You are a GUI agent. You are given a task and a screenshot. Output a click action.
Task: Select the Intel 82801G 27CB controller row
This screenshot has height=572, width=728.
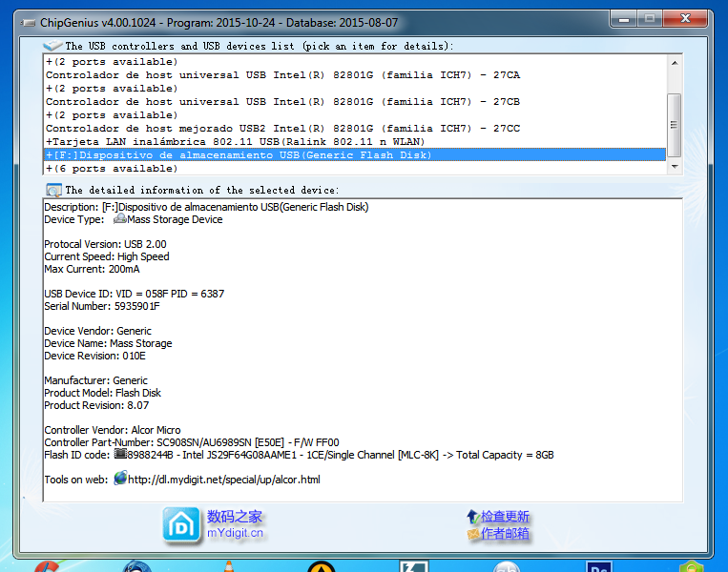coord(355,102)
